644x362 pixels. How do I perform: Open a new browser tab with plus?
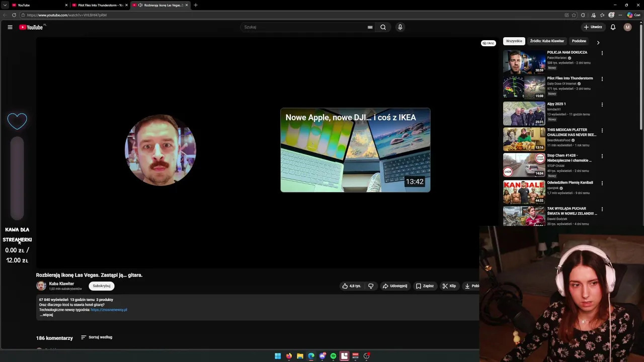(x=196, y=5)
